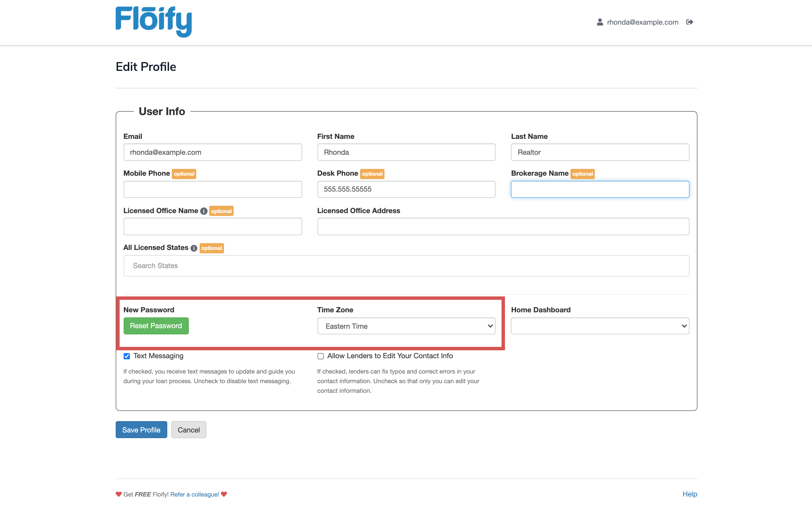Click the logout arrow icon
Image resolution: width=812 pixels, height=505 pixels.
click(x=689, y=22)
